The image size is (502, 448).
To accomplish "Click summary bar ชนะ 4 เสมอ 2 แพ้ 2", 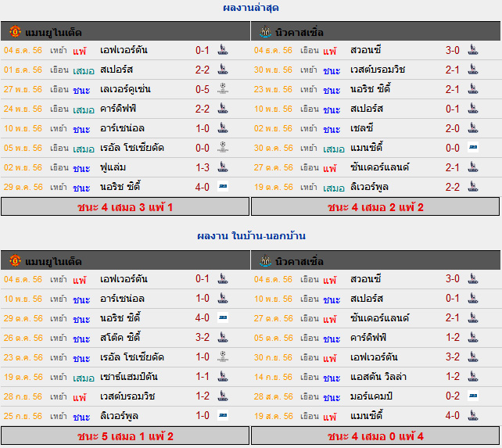I will coord(375,207).
